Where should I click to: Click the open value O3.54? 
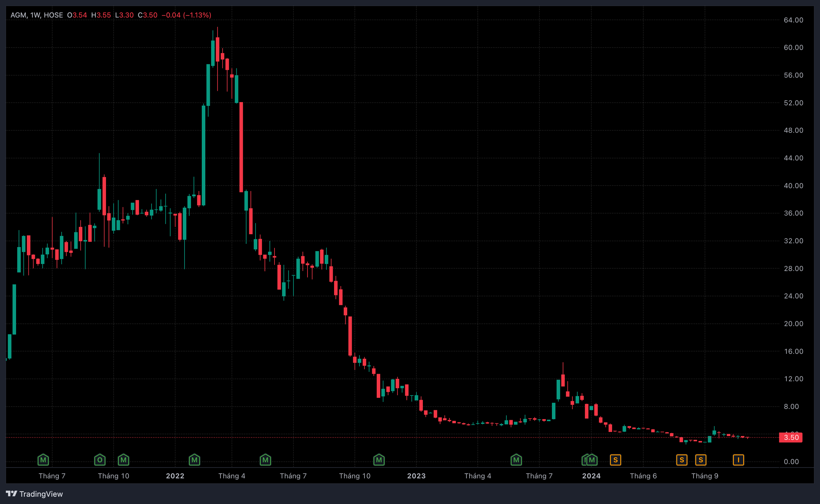pyautogui.click(x=77, y=15)
